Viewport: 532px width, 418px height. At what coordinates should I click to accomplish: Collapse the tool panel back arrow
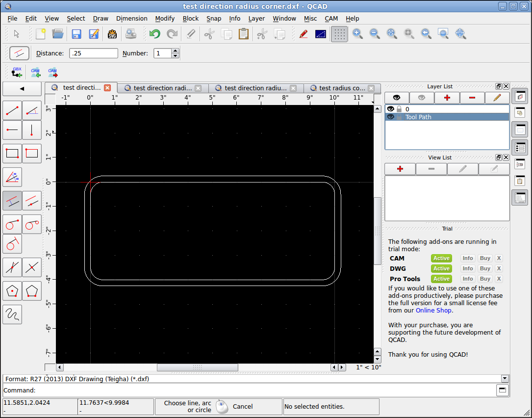tap(22, 89)
